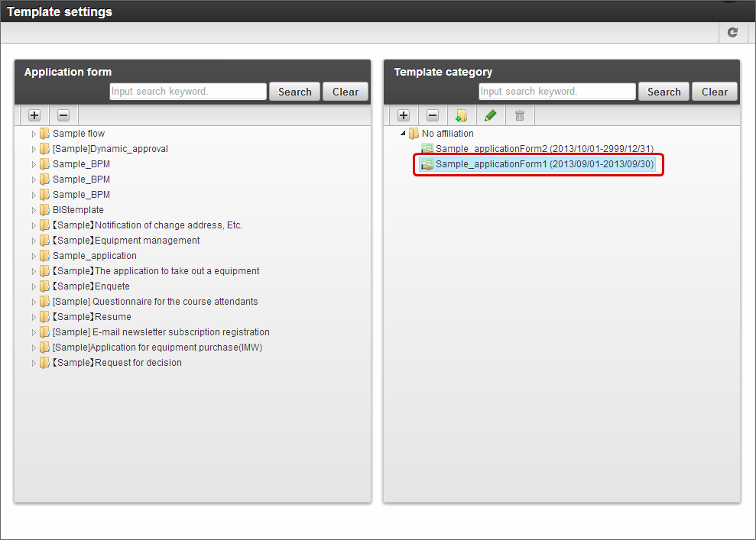Click the Sample flow folder icon
This screenshot has width=756, height=540.
pyautogui.click(x=44, y=134)
